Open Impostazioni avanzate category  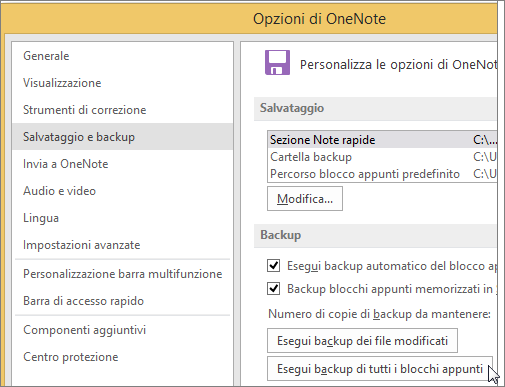click(122, 245)
